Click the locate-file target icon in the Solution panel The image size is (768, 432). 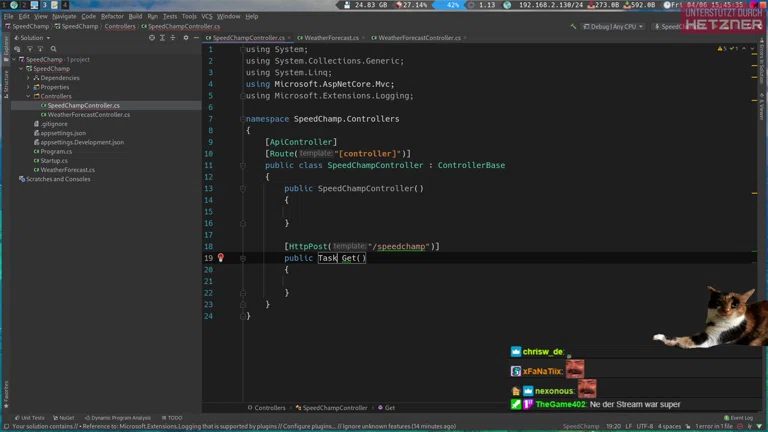152,38
